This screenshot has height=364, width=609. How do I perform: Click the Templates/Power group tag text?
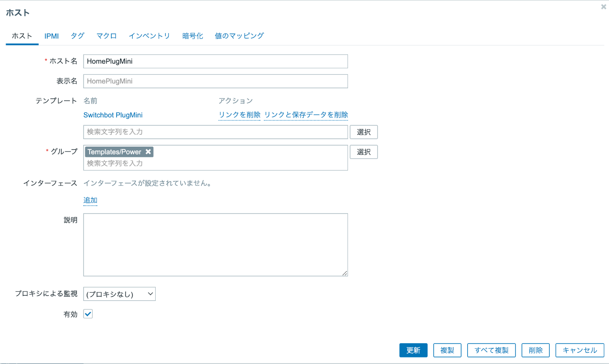114,152
